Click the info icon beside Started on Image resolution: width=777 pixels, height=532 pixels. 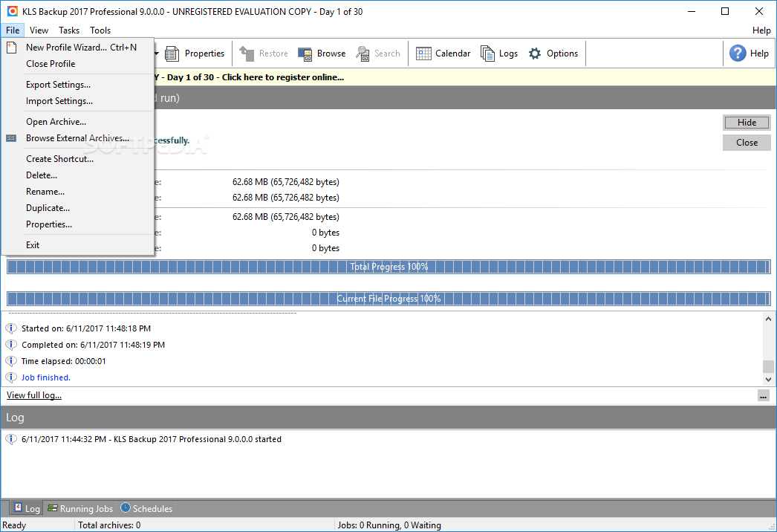11,328
